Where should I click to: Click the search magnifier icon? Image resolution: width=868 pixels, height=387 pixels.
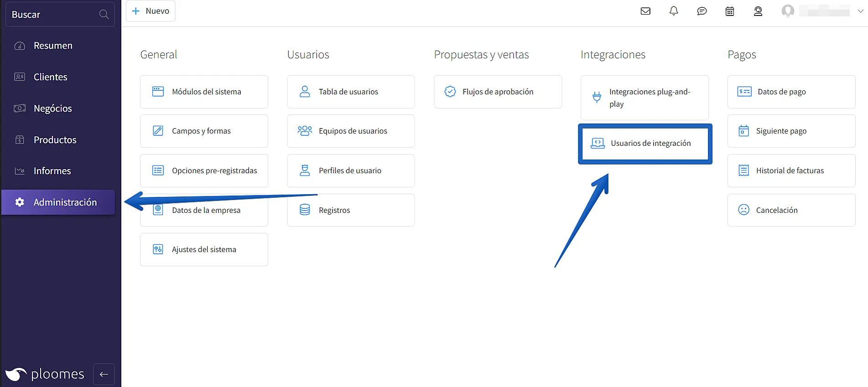click(104, 15)
